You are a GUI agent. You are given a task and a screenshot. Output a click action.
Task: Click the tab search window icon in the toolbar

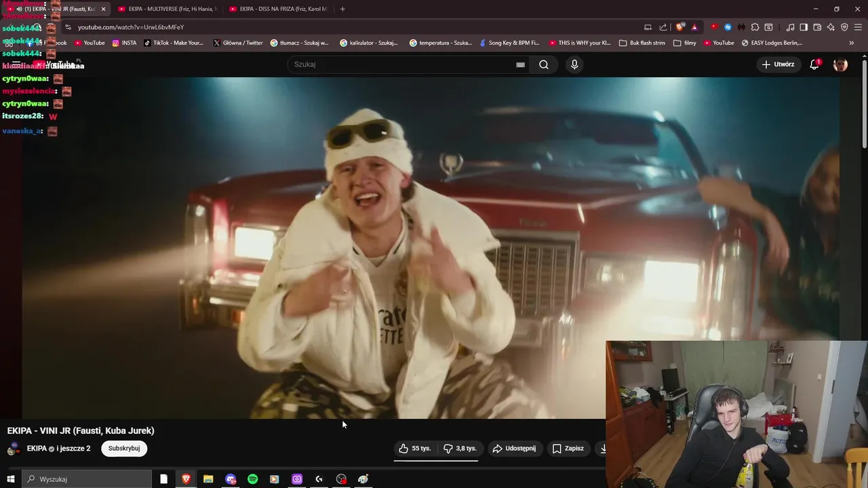[768, 27]
